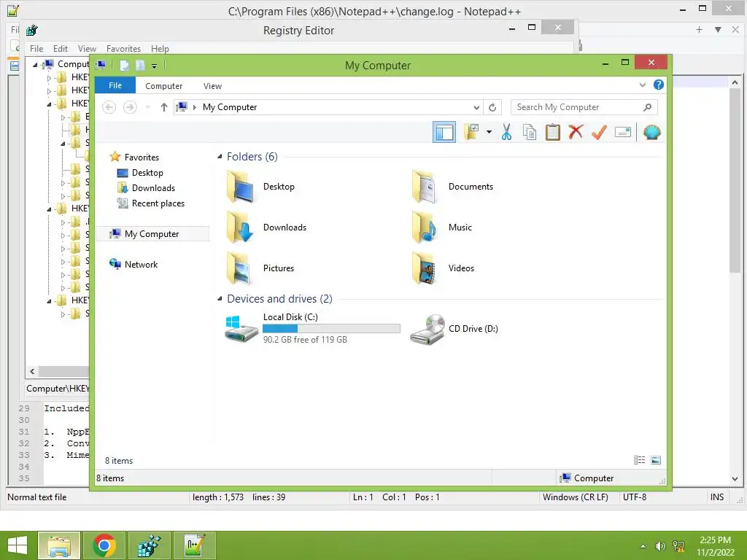Switch to the View ribbon tab
The height and width of the screenshot is (560, 747).
(212, 86)
